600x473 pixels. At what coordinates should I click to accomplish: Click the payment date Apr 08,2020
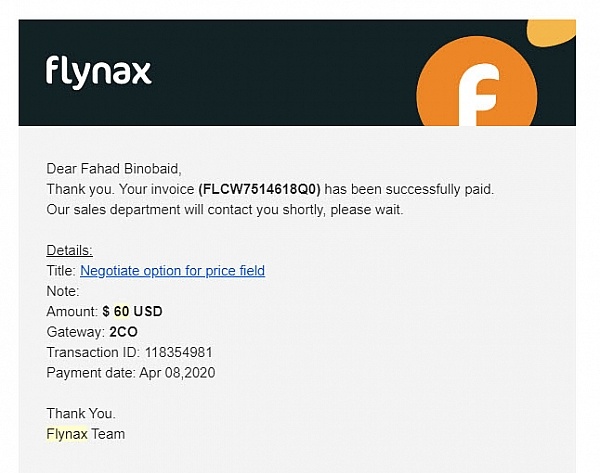[176, 372]
